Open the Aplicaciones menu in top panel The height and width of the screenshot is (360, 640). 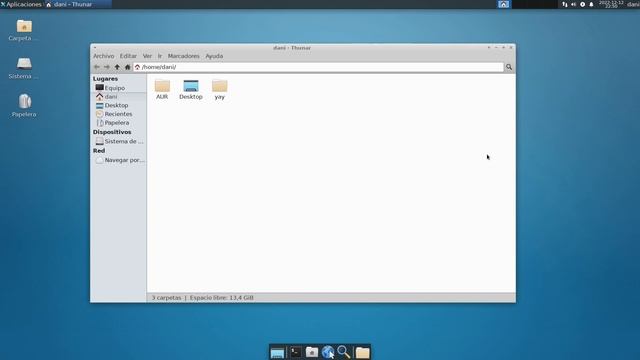click(x=21, y=4)
